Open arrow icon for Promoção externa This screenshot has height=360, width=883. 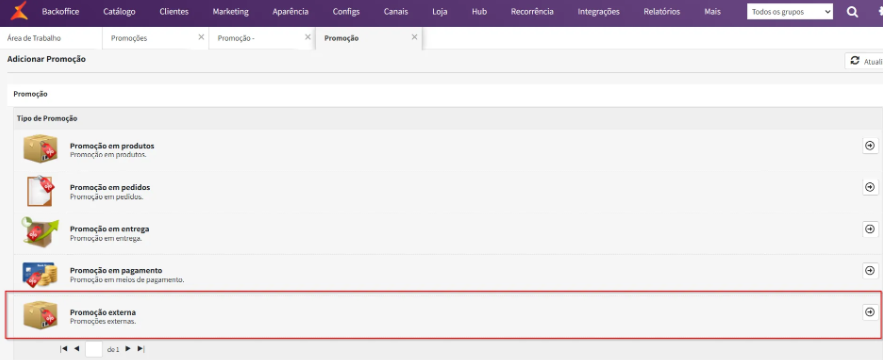click(x=870, y=312)
